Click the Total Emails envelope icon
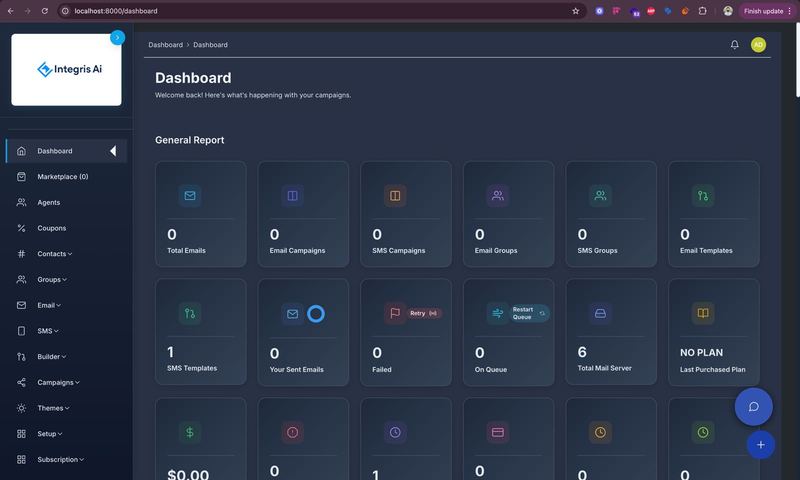This screenshot has width=800, height=480. (x=190, y=196)
